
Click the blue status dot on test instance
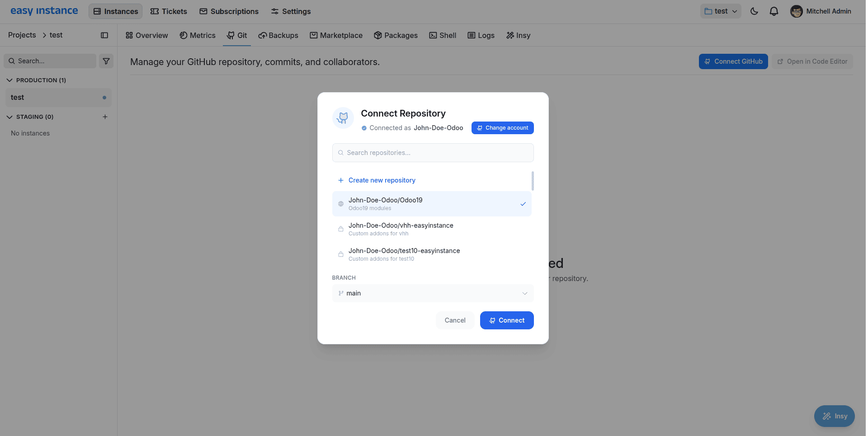[x=104, y=98]
